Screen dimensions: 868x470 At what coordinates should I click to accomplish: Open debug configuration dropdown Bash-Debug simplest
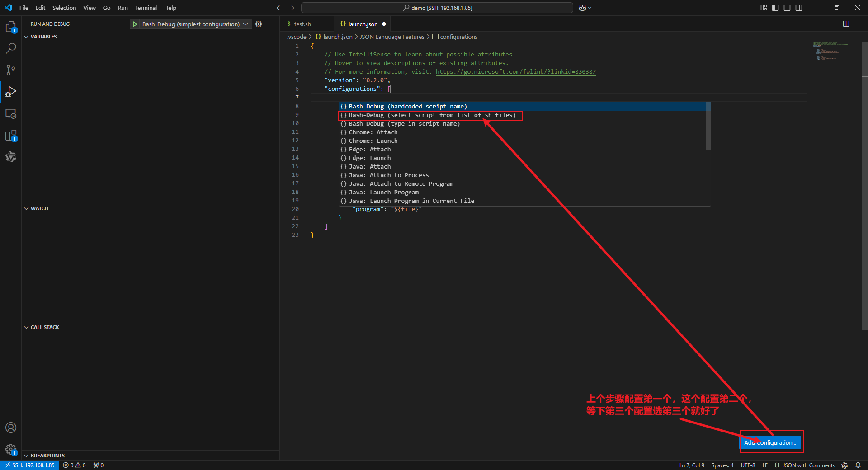tap(195, 24)
